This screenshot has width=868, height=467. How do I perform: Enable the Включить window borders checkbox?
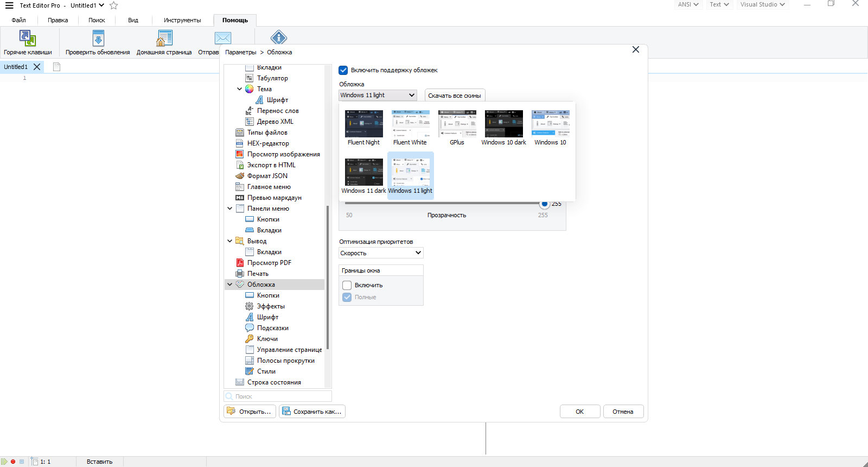[347, 285]
